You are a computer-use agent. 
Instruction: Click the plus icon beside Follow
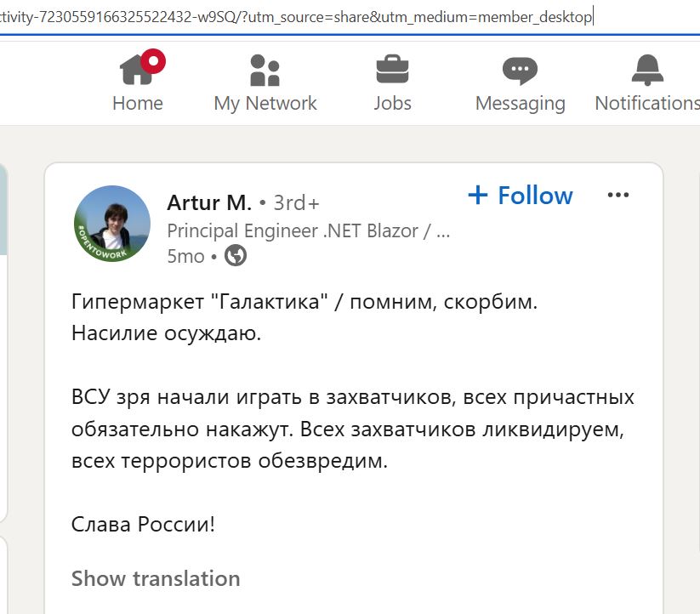pyautogui.click(x=478, y=195)
